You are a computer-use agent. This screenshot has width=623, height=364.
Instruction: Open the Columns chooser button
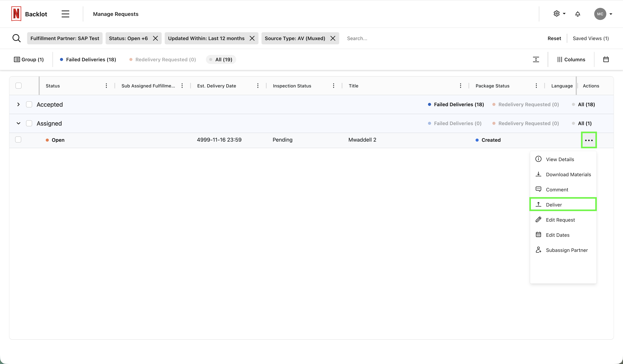tap(571, 59)
